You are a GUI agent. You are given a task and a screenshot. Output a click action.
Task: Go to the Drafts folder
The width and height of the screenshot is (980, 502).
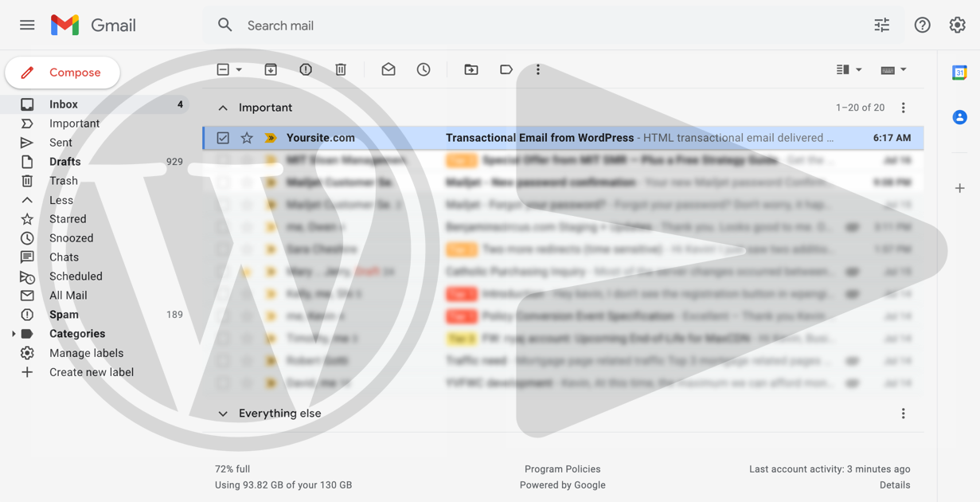[64, 161]
